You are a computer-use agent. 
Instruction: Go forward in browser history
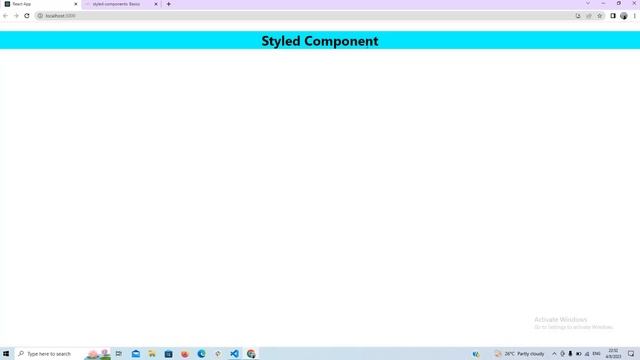[16, 16]
